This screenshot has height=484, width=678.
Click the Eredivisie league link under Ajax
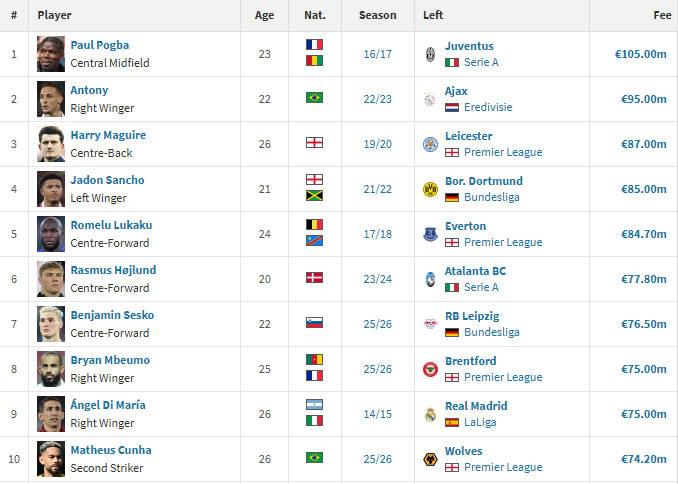pyautogui.click(x=489, y=107)
